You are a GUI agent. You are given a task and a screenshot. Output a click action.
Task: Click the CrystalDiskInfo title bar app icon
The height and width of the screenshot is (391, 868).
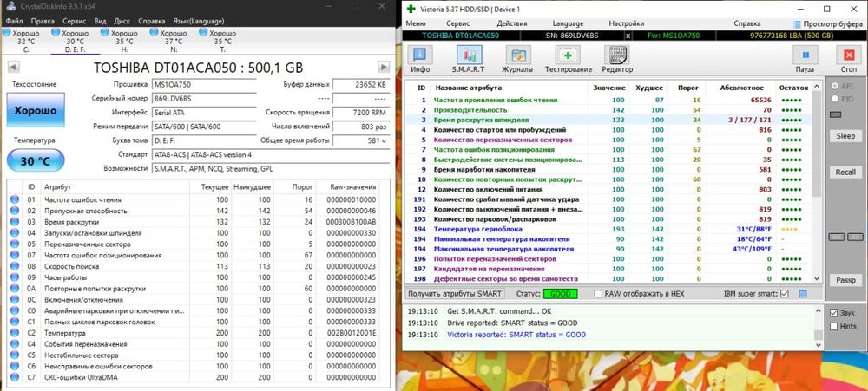[10, 6]
